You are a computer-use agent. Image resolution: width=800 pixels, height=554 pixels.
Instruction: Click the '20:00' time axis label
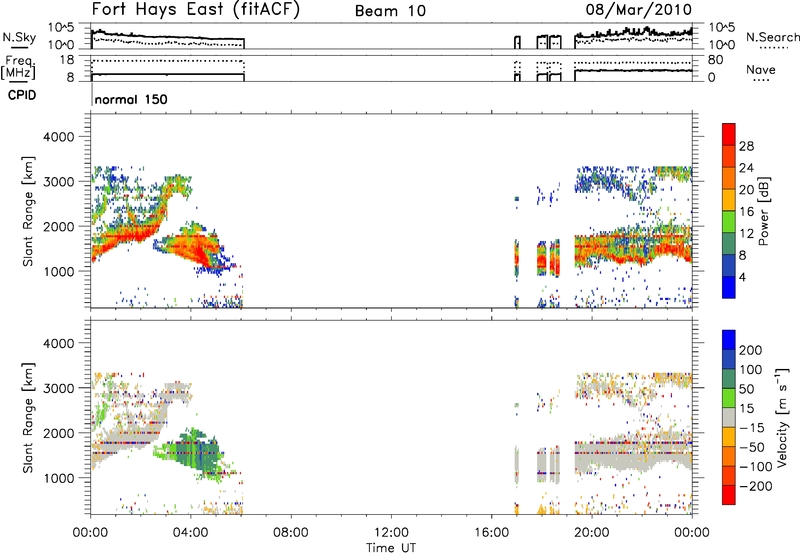591,533
